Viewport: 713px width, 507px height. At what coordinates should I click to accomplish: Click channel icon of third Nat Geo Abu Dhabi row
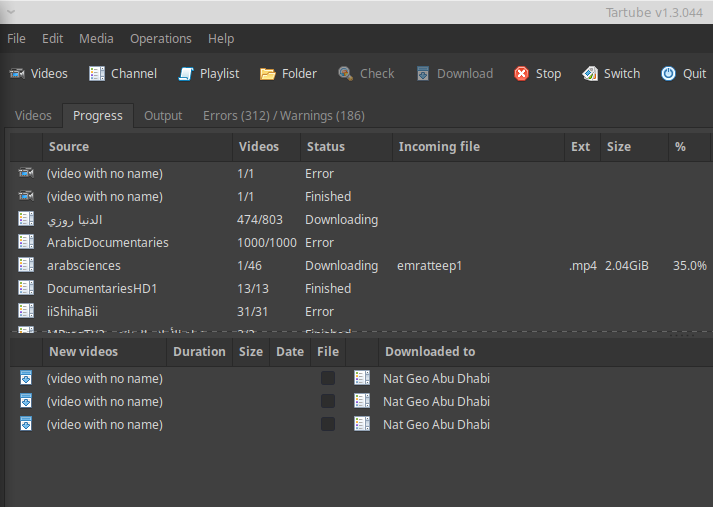click(362, 423)
